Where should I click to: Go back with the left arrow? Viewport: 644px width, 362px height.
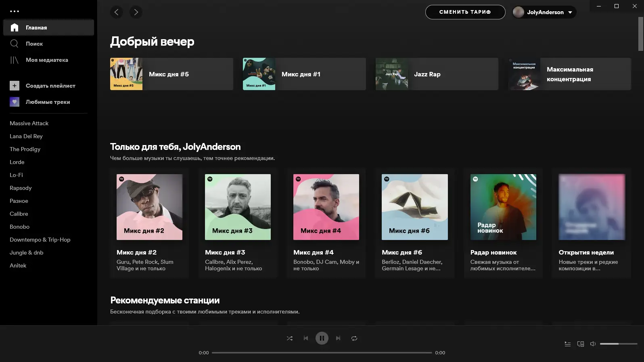tap(117, 12)
